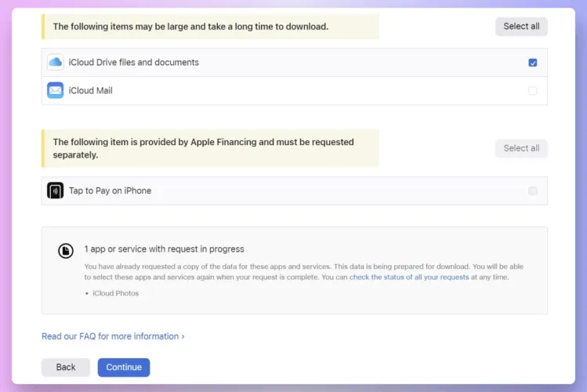Click the request in progress document icon

coord(66,251)
